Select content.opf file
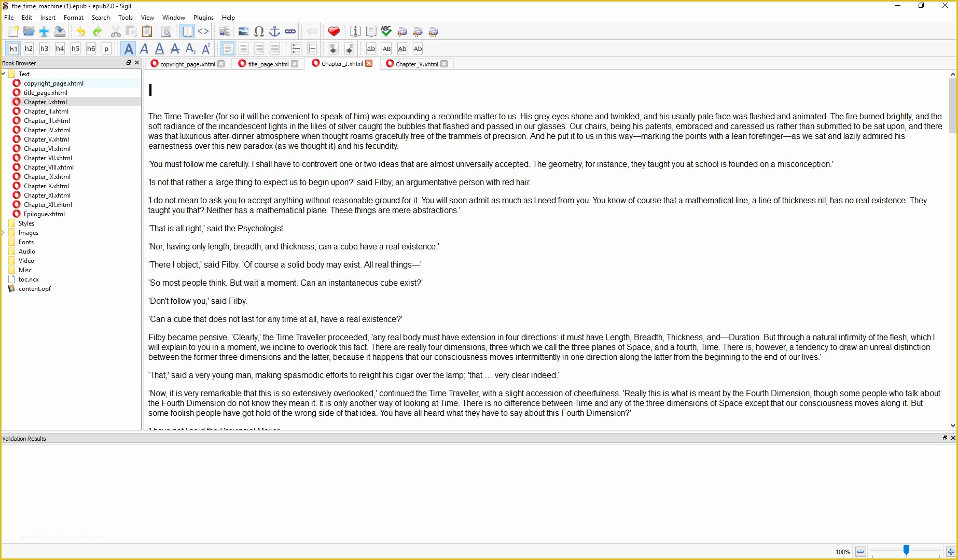The image size is (958, 560). [x=35, y=289]
